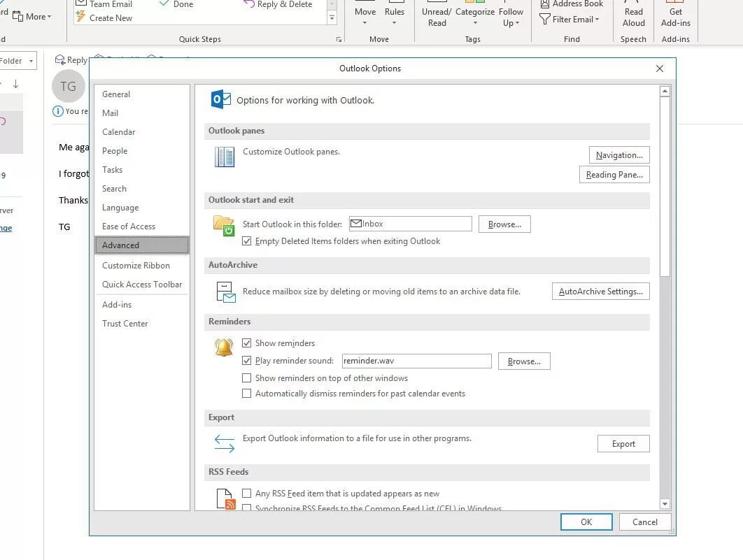Select the Advanced options category
Screen dimensions: 743x560
point(142,245)
